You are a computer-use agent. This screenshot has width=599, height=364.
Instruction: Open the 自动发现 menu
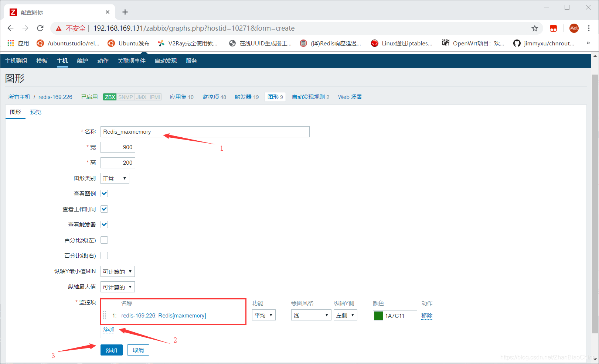point(166,61)
